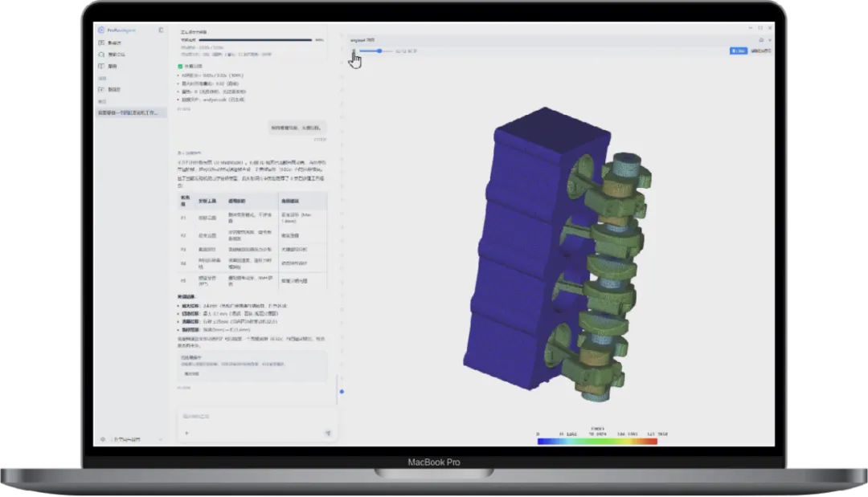
Task: Collapse the left sidebar with the panel icon
Action: (x=161, y=31)
